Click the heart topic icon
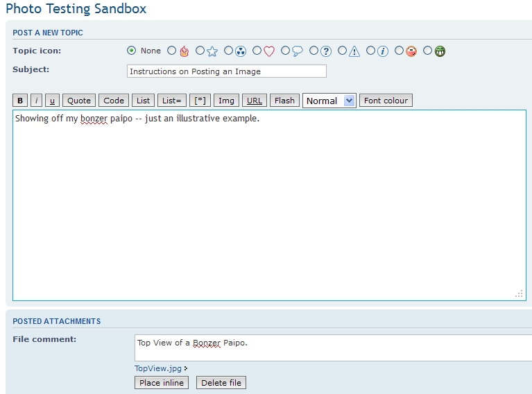This screenshot has width=532, height=394. [x=269, y=51]
